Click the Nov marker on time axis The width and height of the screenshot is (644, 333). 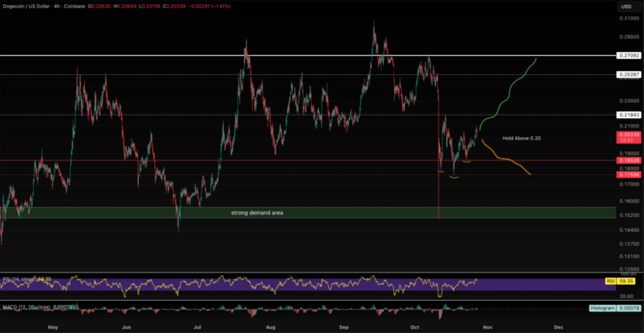488,327
